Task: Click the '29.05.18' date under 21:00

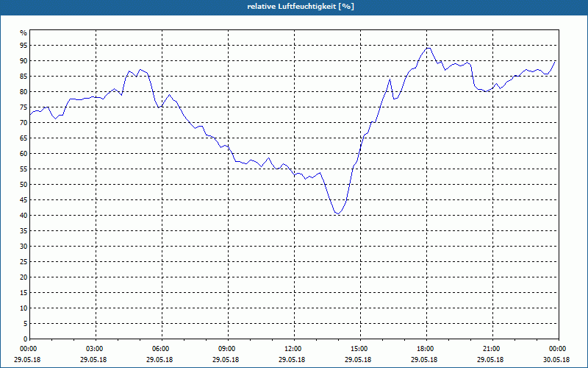Action: coord(490,360)
